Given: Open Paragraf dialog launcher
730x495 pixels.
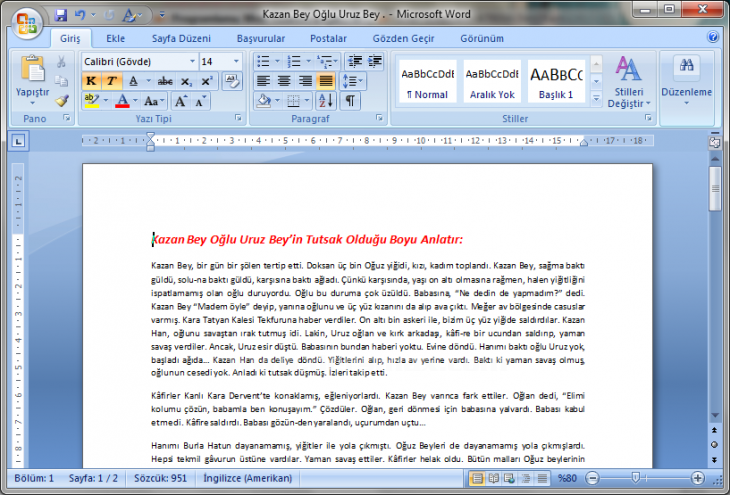Looking at the screenshot, I should [x=379, y=118].
